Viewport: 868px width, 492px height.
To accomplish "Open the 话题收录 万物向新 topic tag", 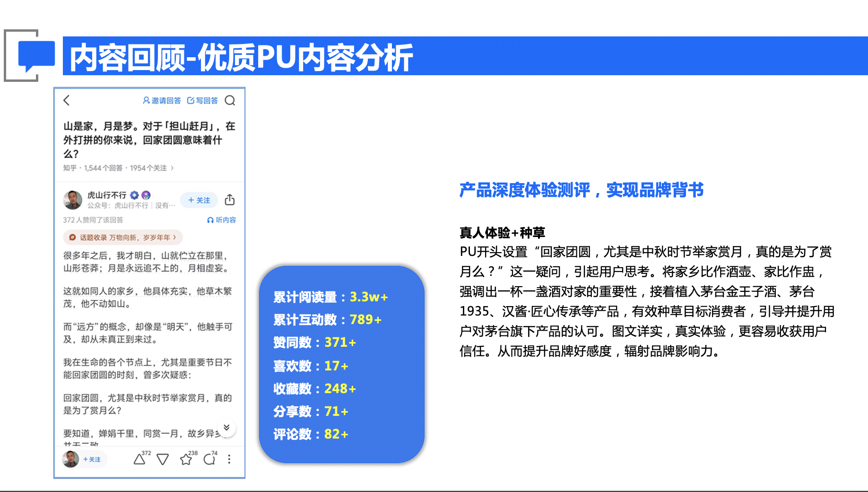I will 123,237.
